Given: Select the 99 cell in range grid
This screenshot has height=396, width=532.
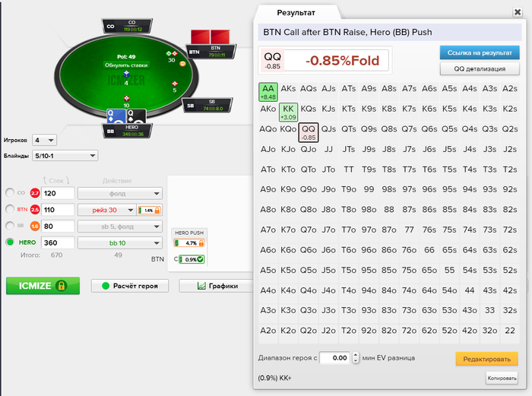Looking at the screenshot, I should (369, 193).
